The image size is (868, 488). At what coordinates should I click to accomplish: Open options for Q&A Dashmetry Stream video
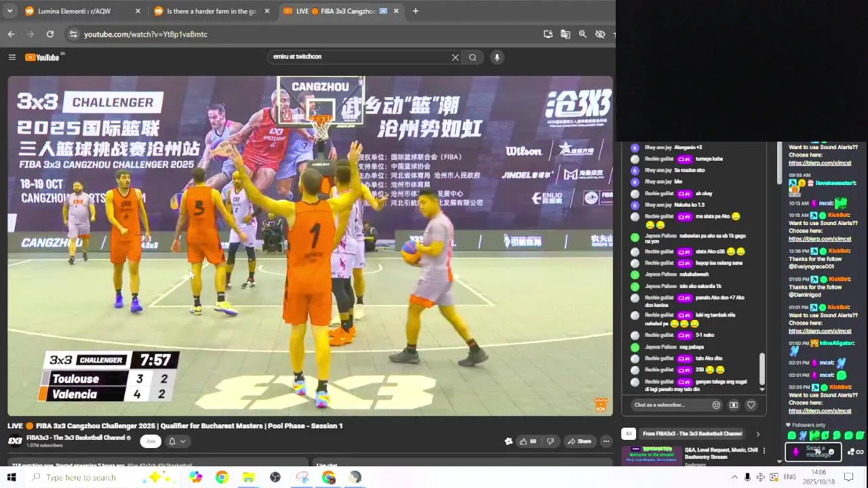pyautogui.click(x=764, y=451)
